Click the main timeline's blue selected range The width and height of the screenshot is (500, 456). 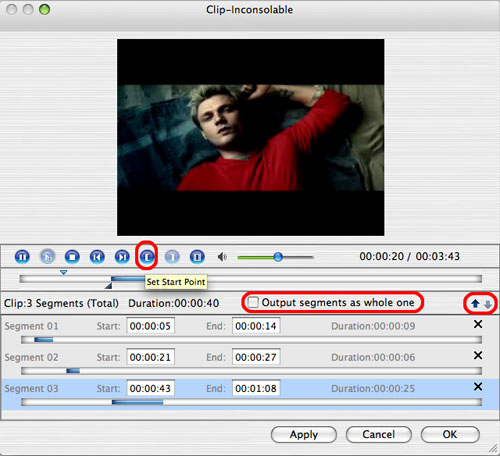click(128, 279)
